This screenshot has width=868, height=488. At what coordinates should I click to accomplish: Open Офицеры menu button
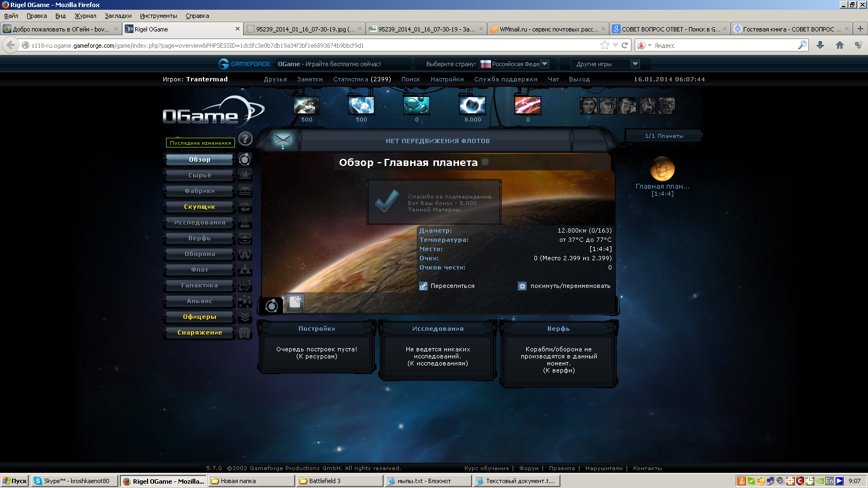coord(200,317)
